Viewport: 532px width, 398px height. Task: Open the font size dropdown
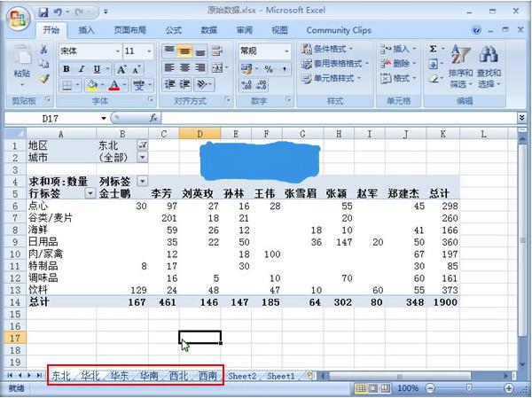click(x=149, y=51)
